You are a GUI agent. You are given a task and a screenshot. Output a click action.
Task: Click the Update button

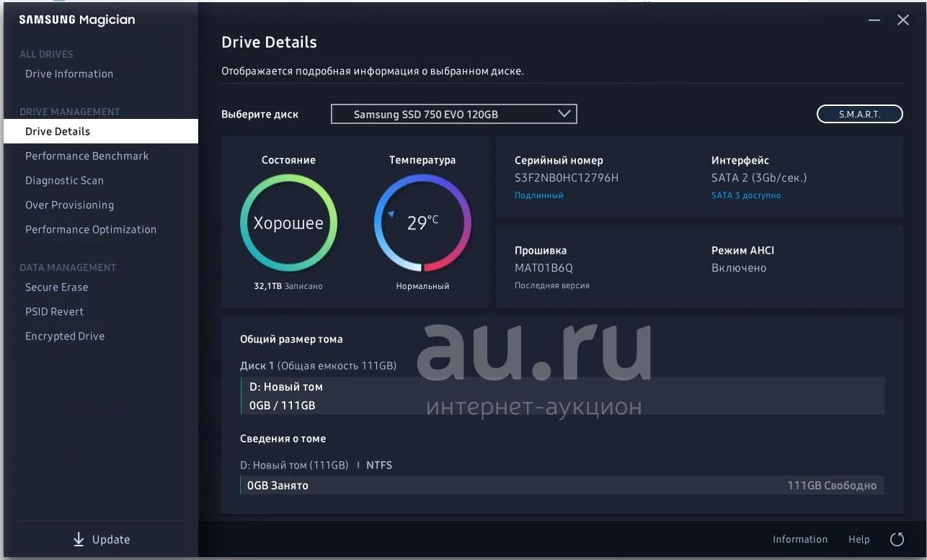(x=101, y=539)
